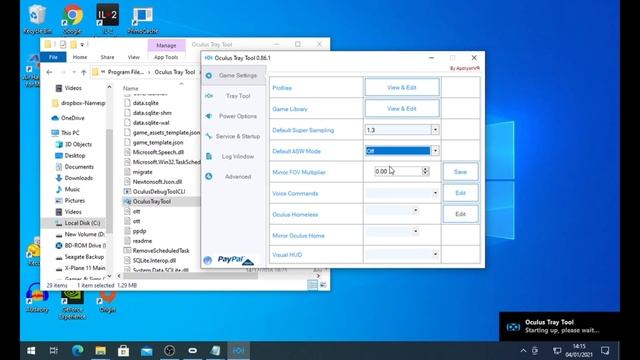Click Edit button for Voice Commands

[460, 193]
